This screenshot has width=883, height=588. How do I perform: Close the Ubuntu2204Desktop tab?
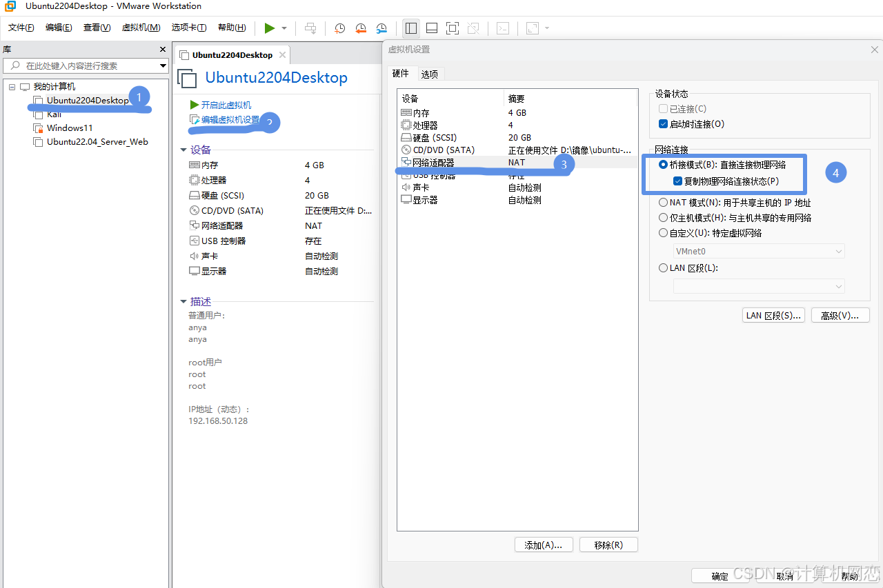coord(282,54)
